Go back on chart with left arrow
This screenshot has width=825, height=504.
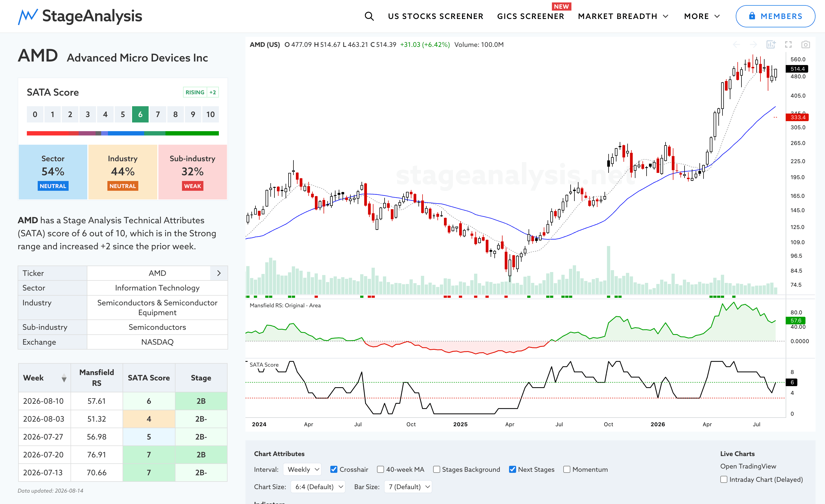click(x=736, y=44)
